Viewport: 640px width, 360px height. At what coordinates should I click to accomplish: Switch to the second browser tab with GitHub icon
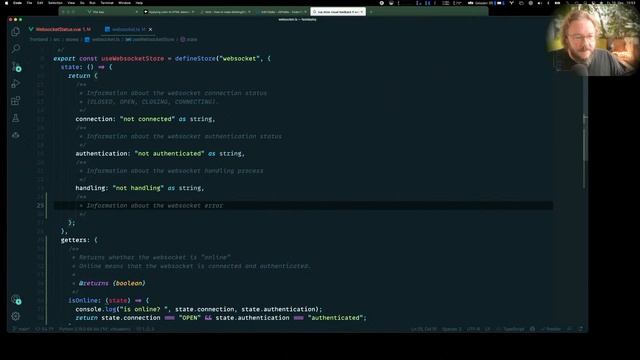tap(169, 12)
